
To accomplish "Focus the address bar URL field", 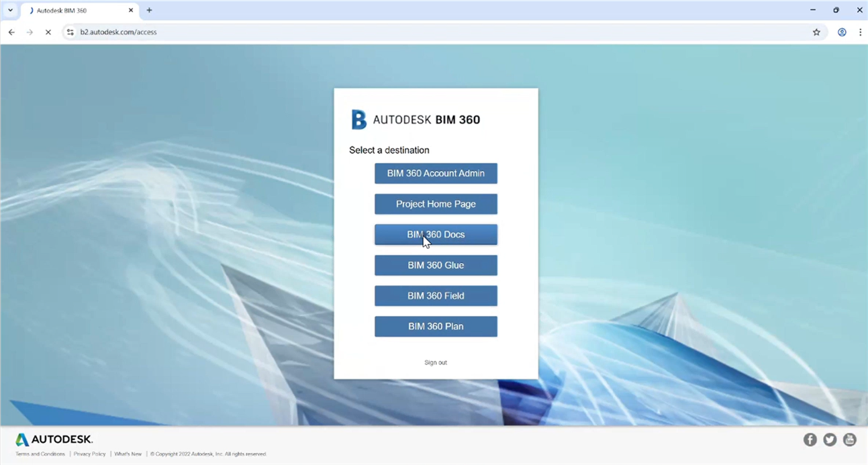I will (x=443, y=32).
